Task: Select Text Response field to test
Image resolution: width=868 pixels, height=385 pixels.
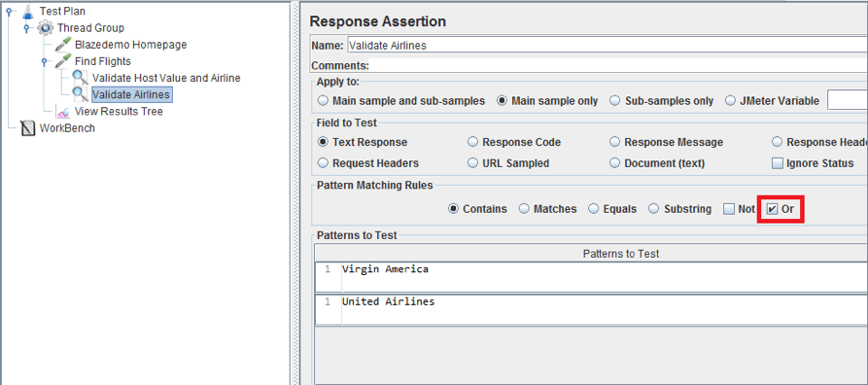Action: (323, 142)
